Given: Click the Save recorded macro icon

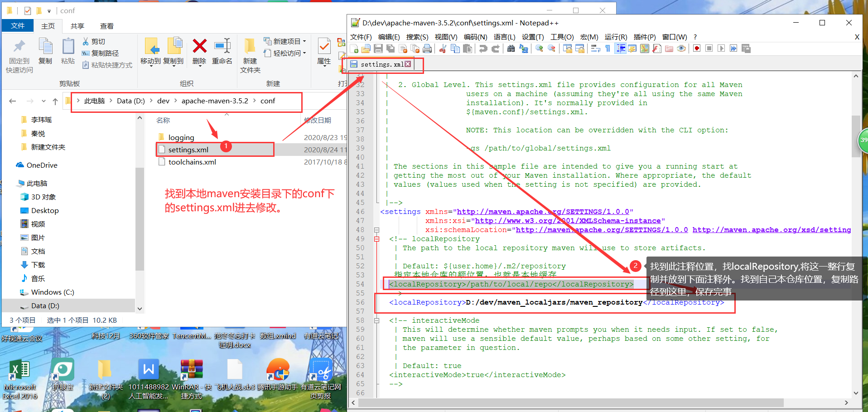Looking at the screenshot, I should coord(746,48).
